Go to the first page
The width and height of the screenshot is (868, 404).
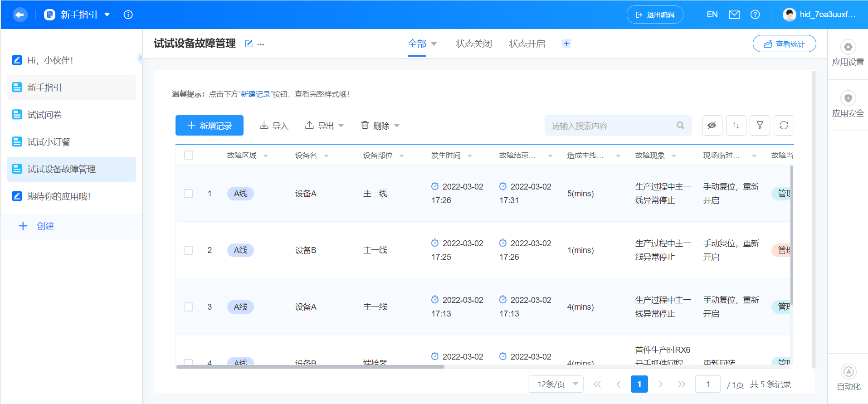pyautogui.click(x=597, y=385)
